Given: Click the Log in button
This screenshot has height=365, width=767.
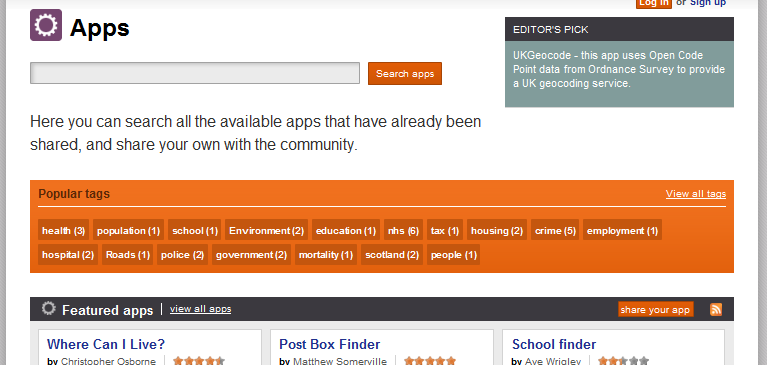Looking at the screenshot, I should 654,4.
